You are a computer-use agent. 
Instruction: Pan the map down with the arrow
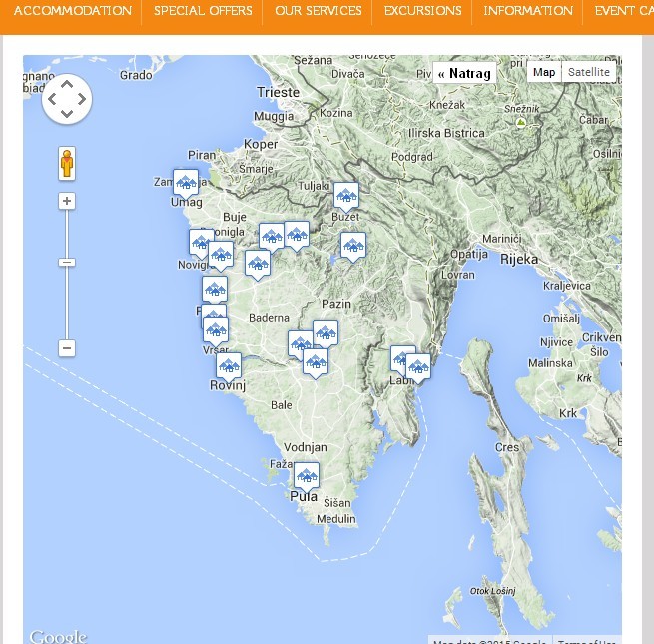click(x=67, y=114)
